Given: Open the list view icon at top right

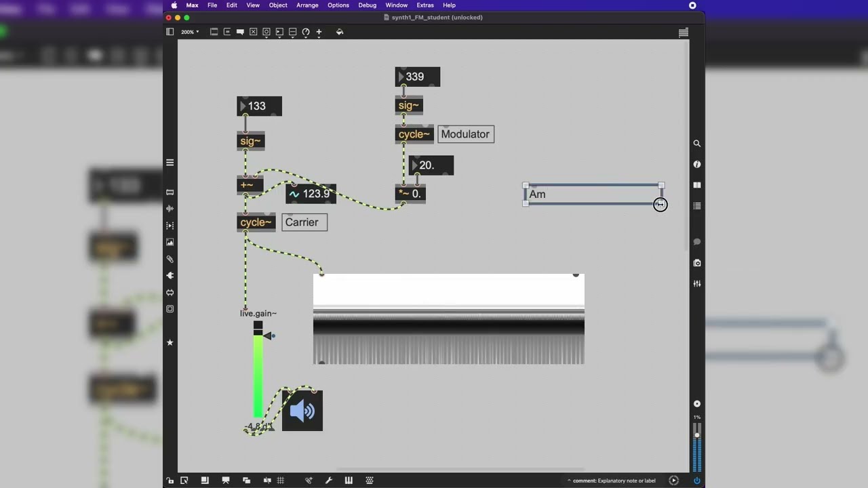Looking at the screenshot, I should (684, 33).
